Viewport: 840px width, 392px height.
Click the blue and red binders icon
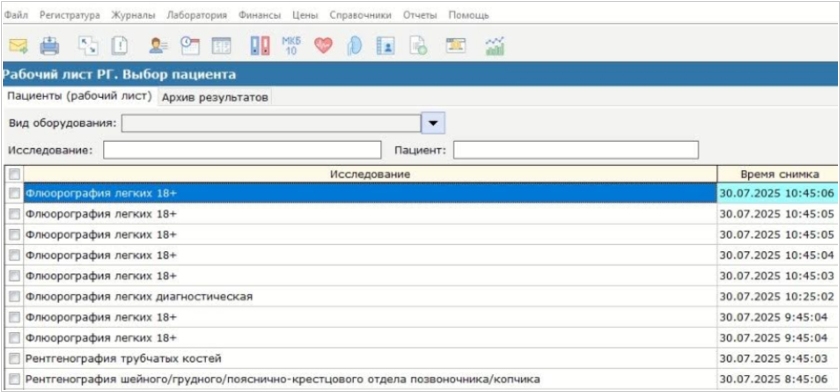pos(260,46)
